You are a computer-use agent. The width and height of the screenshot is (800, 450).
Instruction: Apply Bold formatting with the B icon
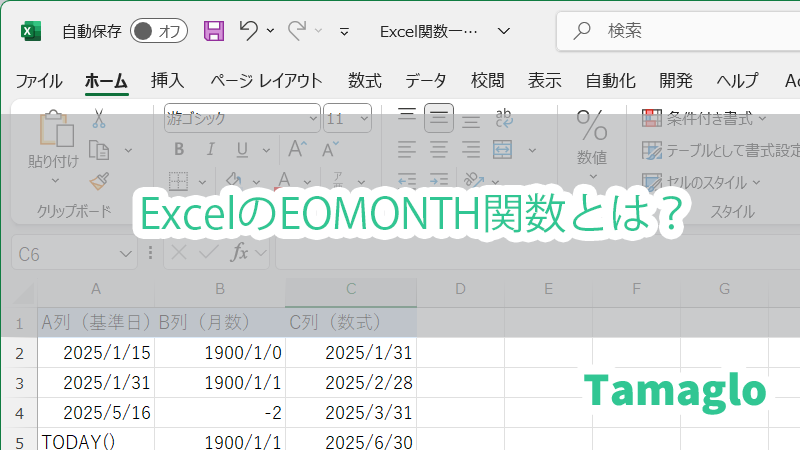(179, 150)
